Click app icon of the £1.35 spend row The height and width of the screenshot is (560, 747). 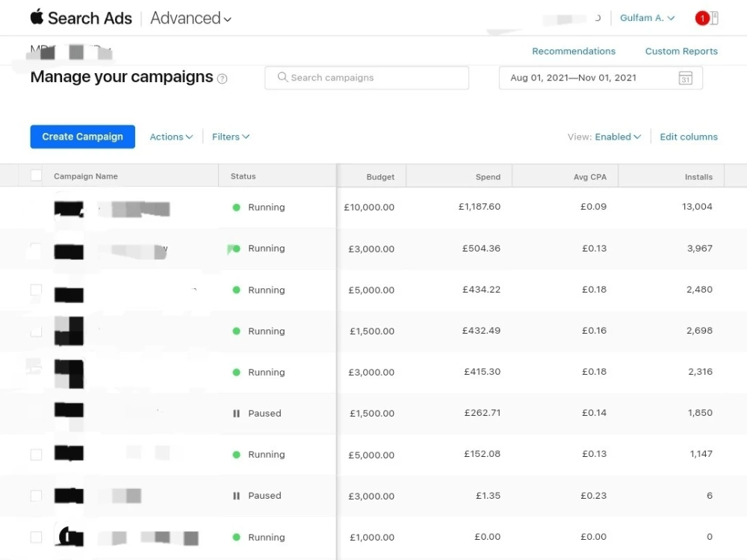(x=69, y=496)
